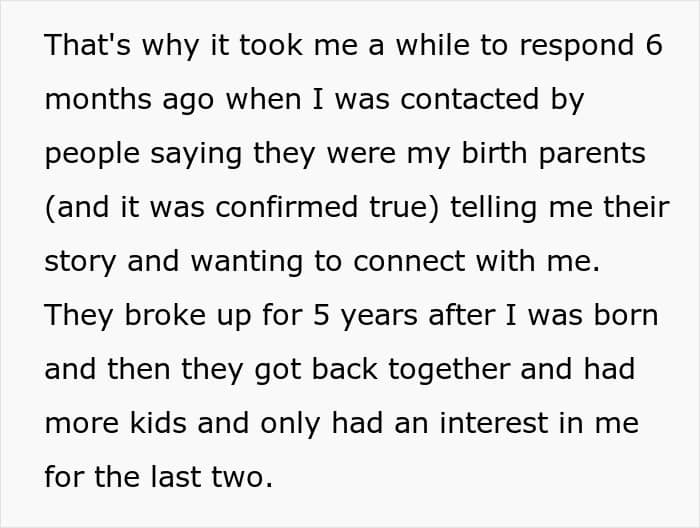Click the word "respond" in the text
Screen dimensions: 700x528
click(x=577, y=46)
